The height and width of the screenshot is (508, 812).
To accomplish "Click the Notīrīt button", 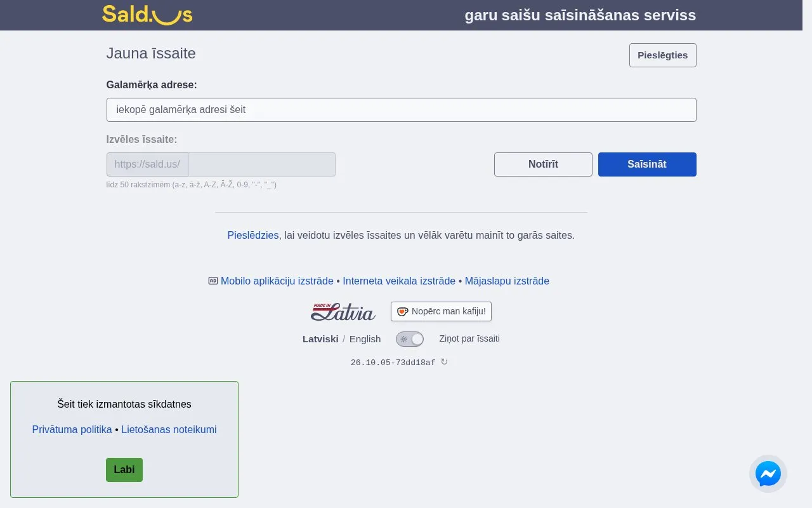I will click(543, 164).
